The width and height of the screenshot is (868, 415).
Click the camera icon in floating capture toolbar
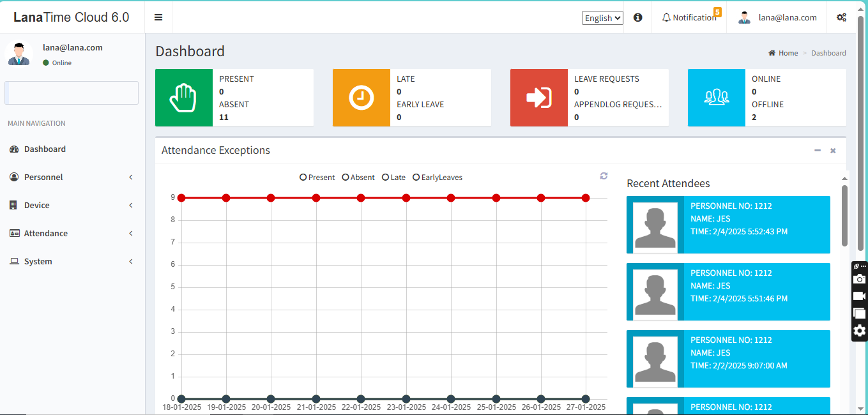(x=860, y=279)
